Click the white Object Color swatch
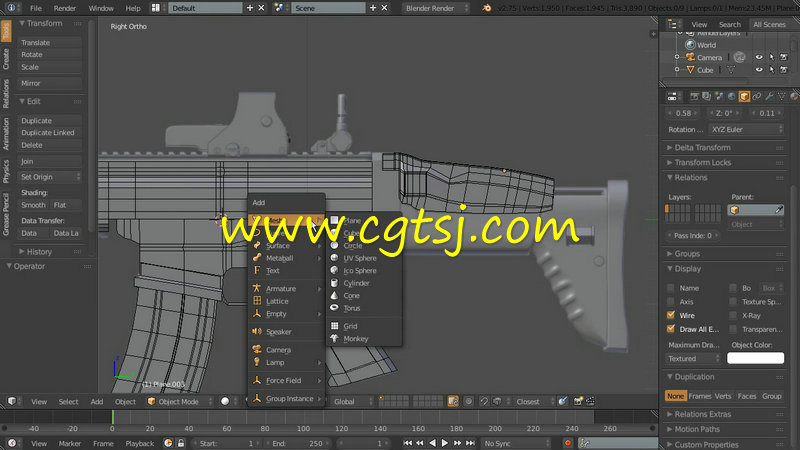This screenshot has height=450, width=800. click(755, 358)
